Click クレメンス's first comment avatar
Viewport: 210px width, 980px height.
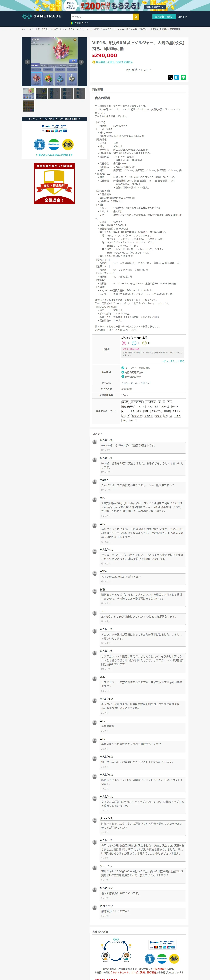[95, 820]
